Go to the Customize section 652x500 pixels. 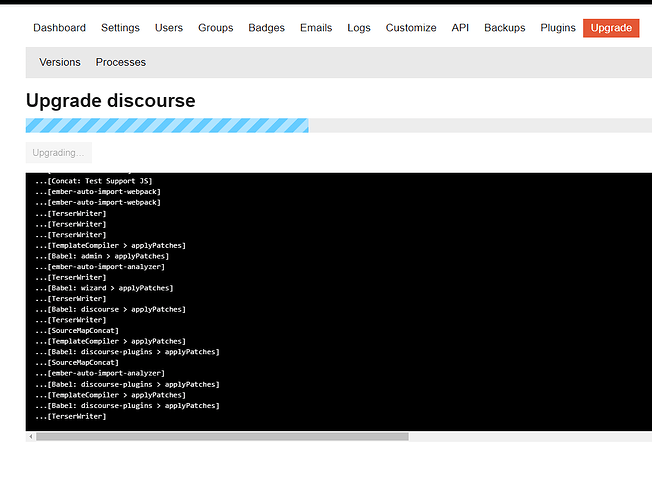pos(411,28)
